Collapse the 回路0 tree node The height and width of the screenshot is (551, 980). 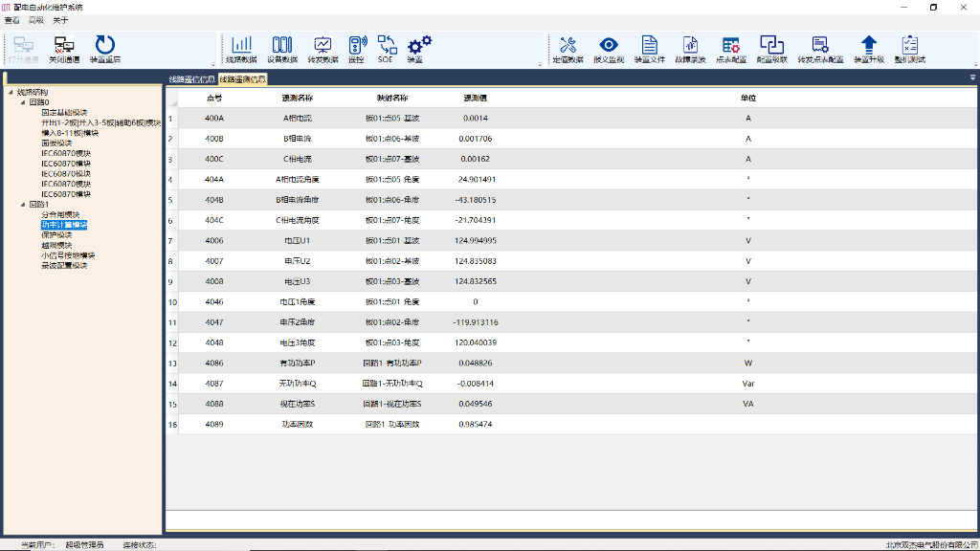click(x=22, y=102)
